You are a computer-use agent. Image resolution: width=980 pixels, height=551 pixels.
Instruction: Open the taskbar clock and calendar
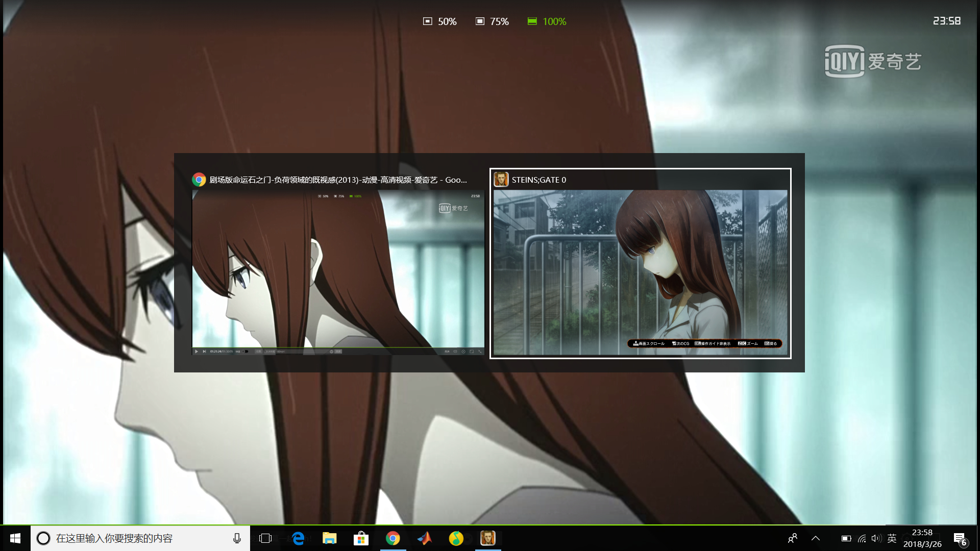tap(922, 538)
